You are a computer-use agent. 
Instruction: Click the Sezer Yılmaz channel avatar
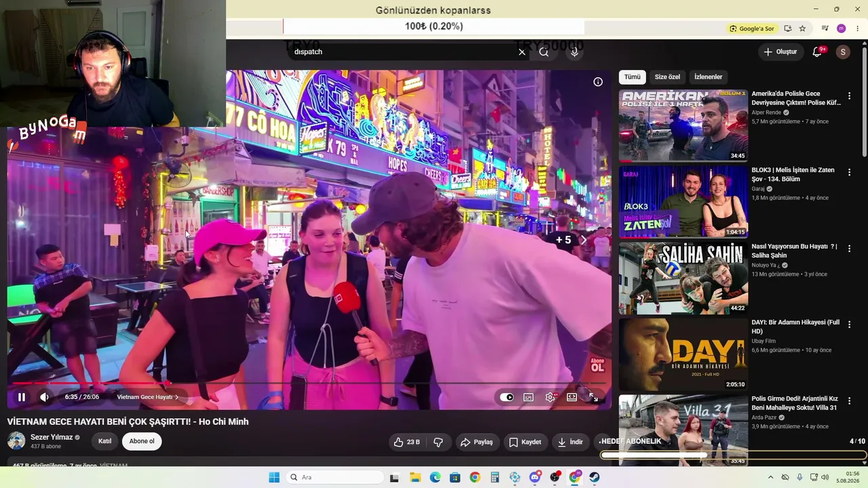16,441
